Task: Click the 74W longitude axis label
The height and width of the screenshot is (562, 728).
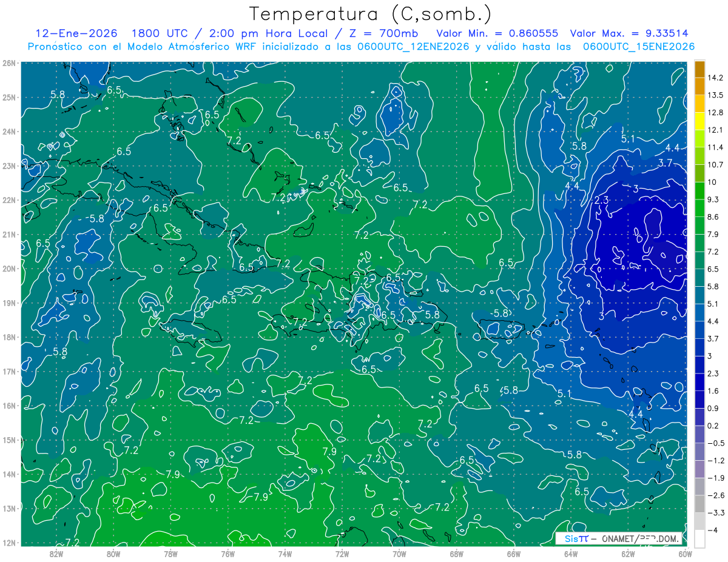Action: 285,554
